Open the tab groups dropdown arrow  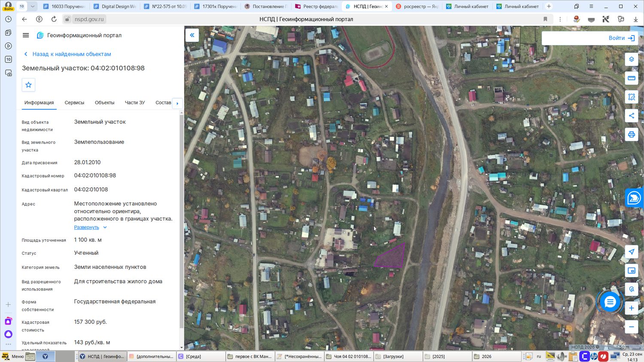click(32, 6)
